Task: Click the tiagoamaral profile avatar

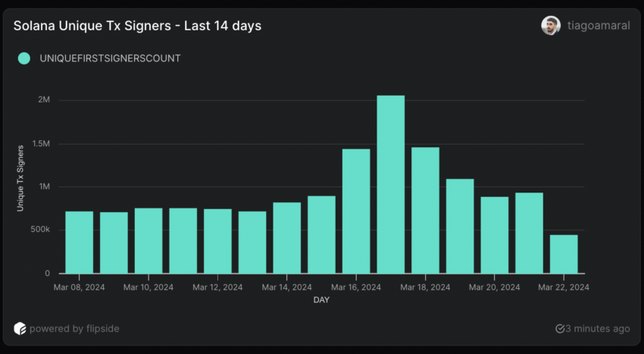Action: 551,26
